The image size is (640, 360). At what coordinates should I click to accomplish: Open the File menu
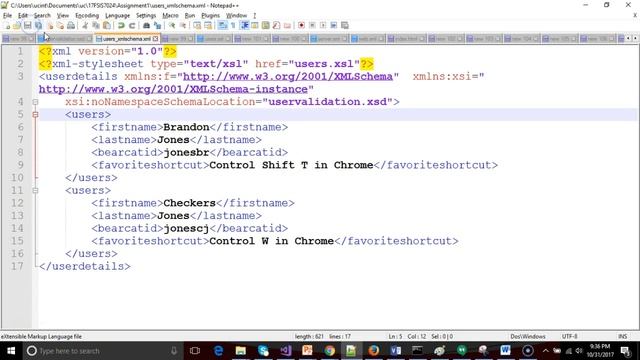click(x=7, y=16)
